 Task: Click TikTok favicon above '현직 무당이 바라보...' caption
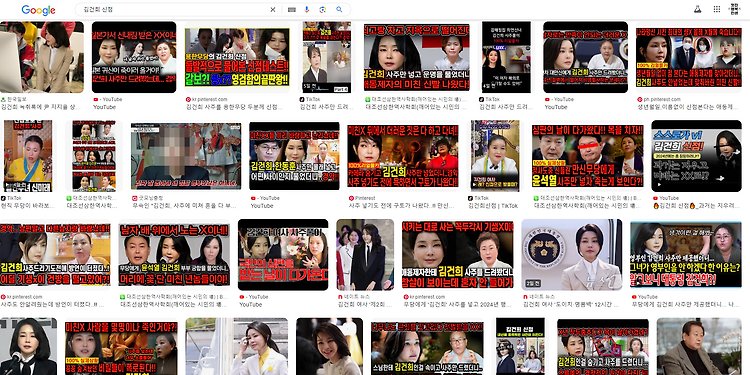[x=3, y=198]
